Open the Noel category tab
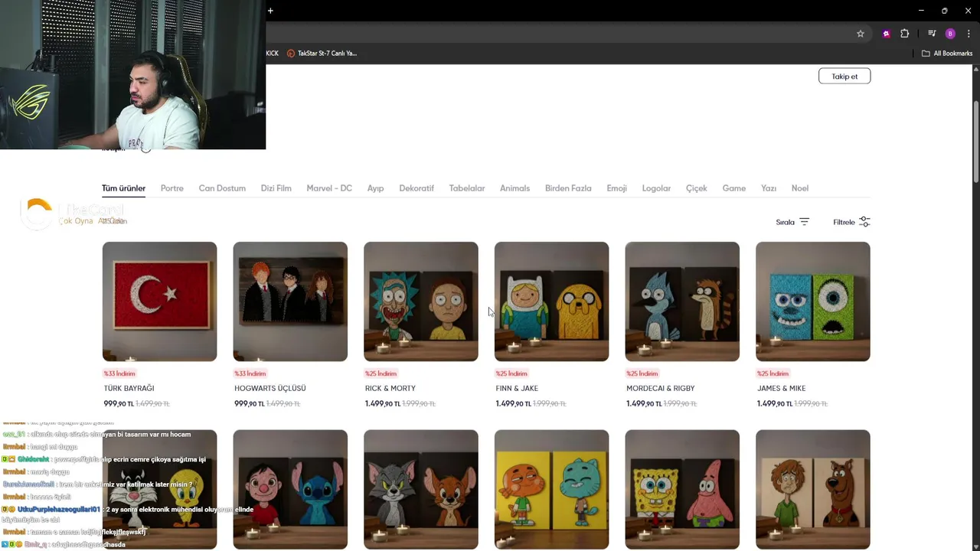 [x=800, y=188]
